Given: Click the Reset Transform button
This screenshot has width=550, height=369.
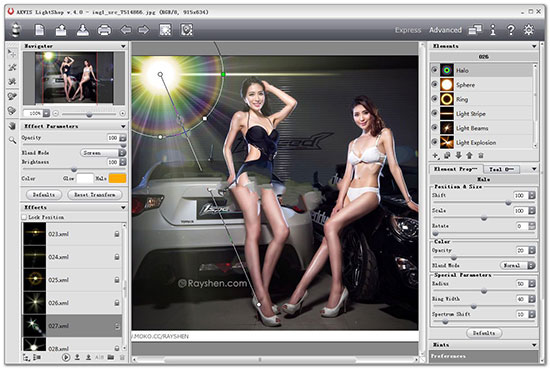Looking at the screenshot, I should coord(95,195).
